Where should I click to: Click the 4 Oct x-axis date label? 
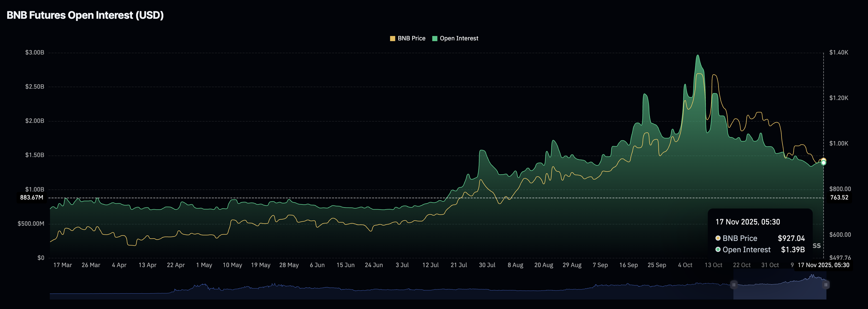pos(685,265)
